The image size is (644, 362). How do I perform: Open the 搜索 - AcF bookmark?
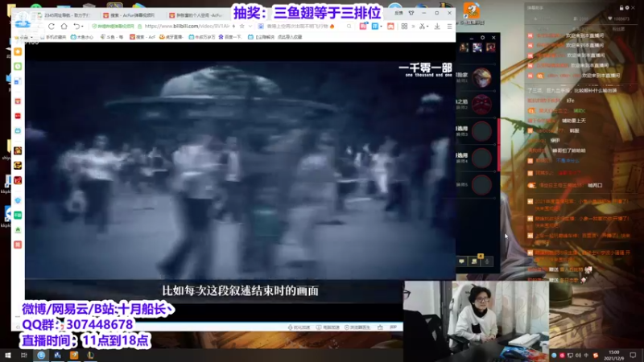click(x=142, y=37)
